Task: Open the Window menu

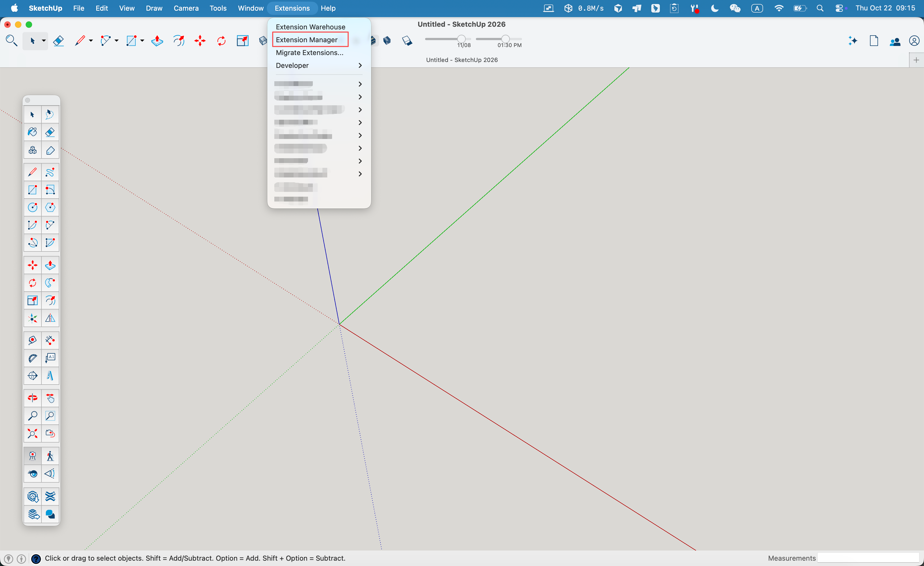Action: click(x=251, y=8)
